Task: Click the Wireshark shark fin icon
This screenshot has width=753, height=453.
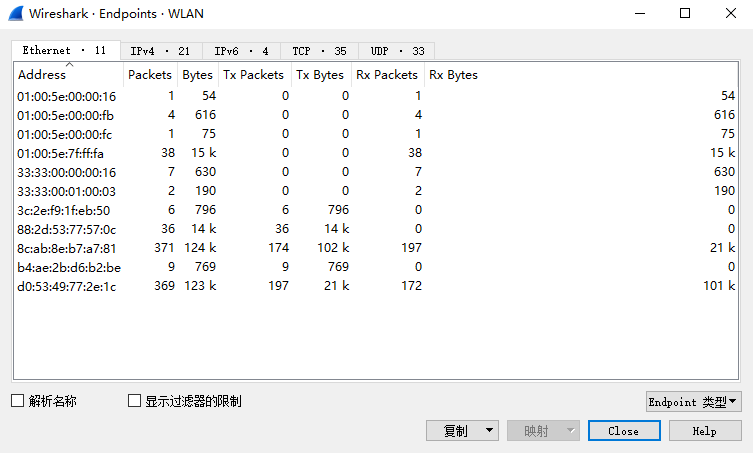Action: pos(15,13)
